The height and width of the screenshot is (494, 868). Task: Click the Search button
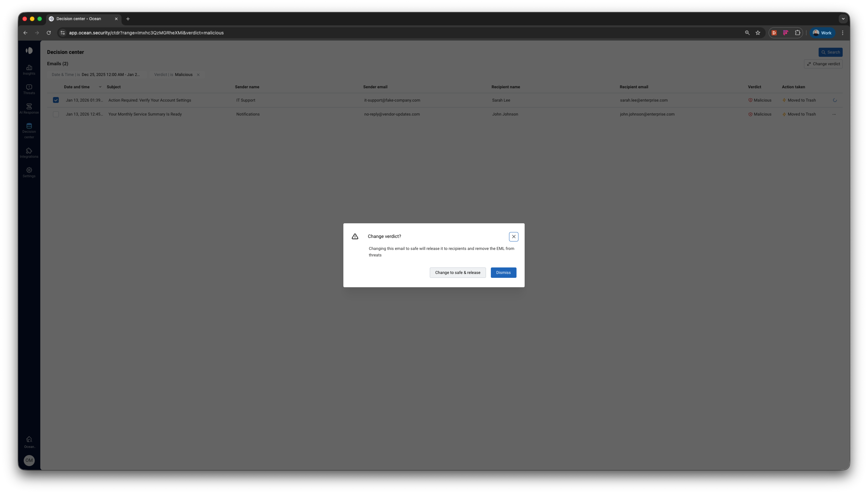(x=830, y=52)
